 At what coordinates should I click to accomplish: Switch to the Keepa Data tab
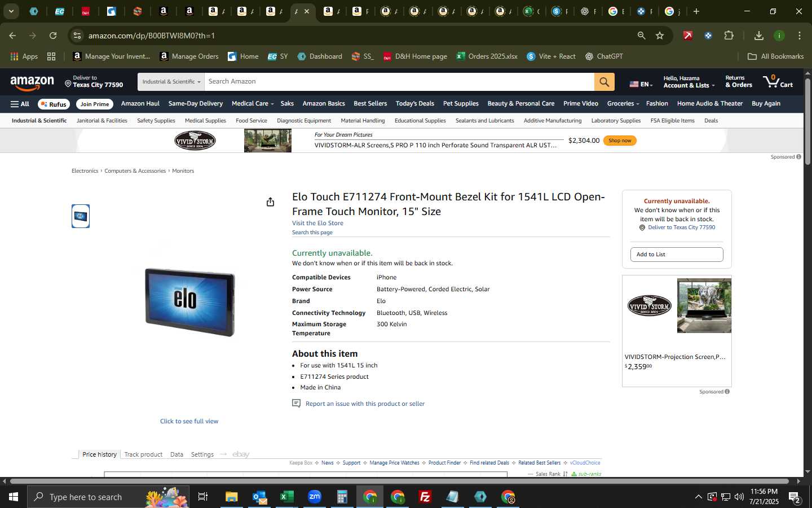(176, 454)
